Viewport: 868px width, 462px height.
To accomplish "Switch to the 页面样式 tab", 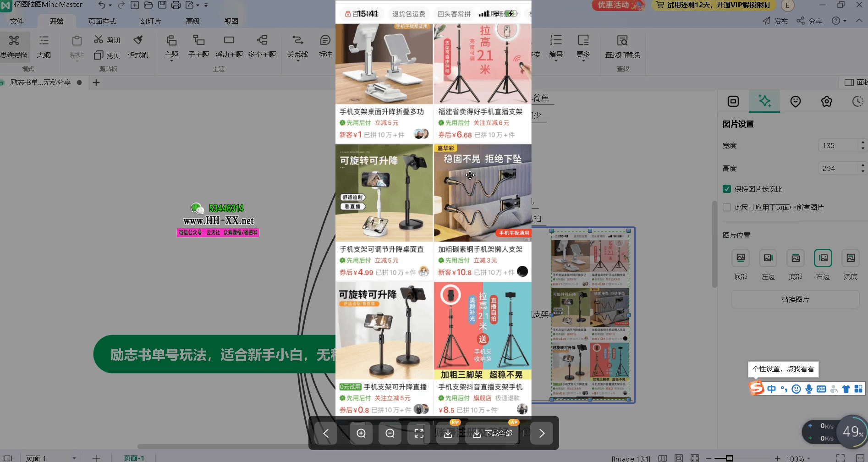I will pos(102,21).
